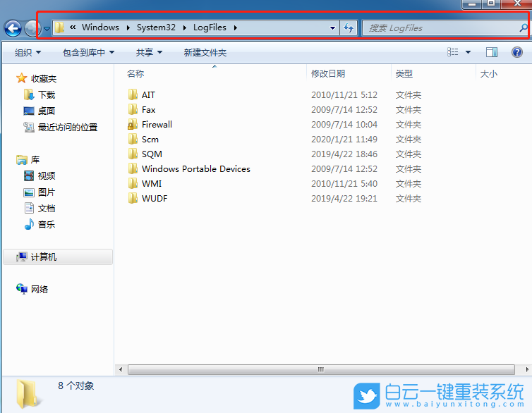Click the Back navigation arrow button
532x413 pixels.
(x=13, y=28)
